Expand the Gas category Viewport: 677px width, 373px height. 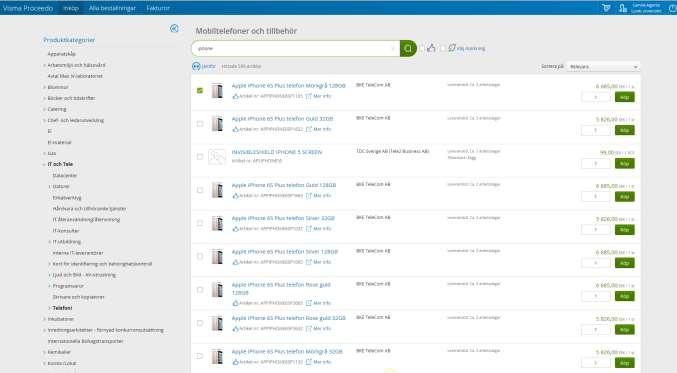(x=44, y=154)
